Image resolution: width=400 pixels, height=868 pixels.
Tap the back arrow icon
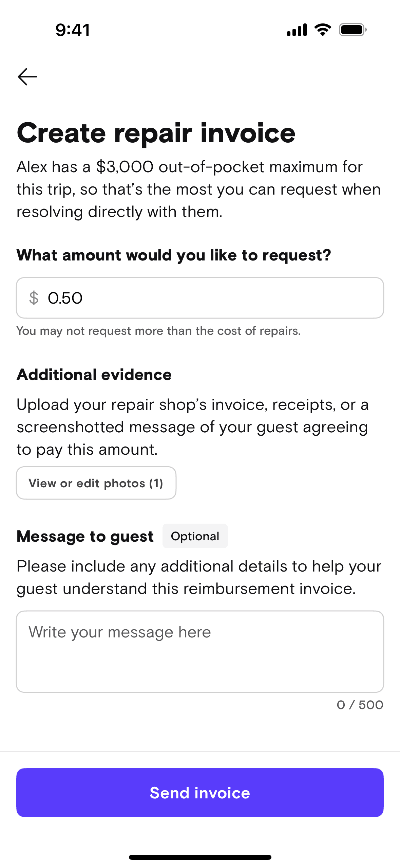click(27, 76)
